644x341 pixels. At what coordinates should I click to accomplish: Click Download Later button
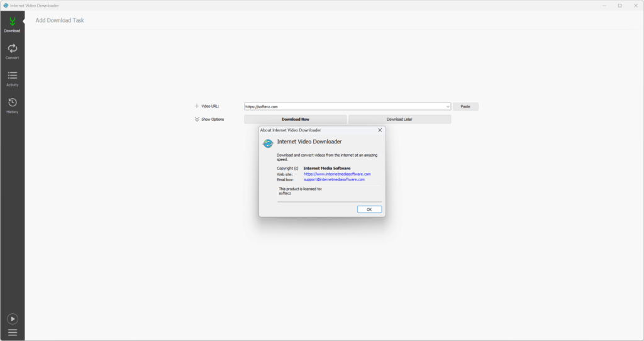(x=399, y=119)
